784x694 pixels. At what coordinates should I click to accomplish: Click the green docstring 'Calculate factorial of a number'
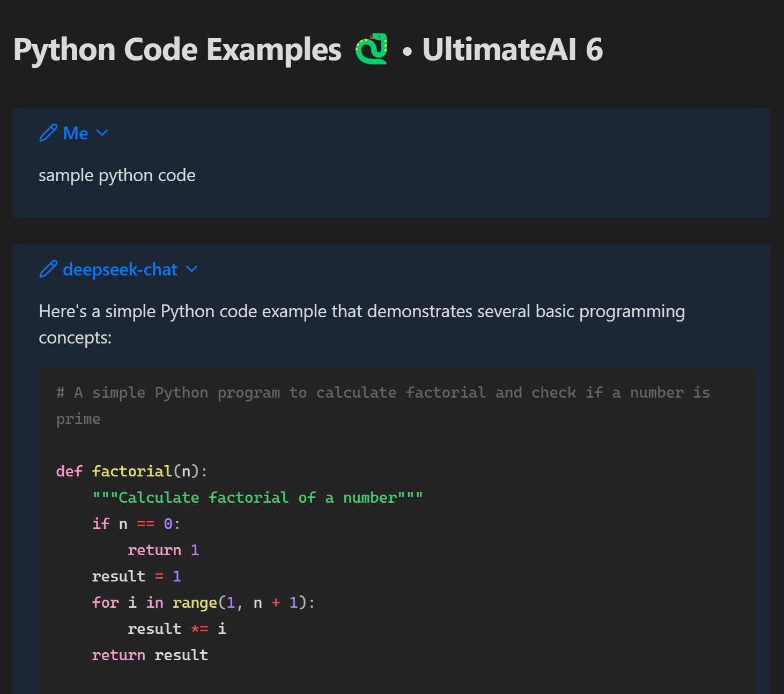[257, 497]
